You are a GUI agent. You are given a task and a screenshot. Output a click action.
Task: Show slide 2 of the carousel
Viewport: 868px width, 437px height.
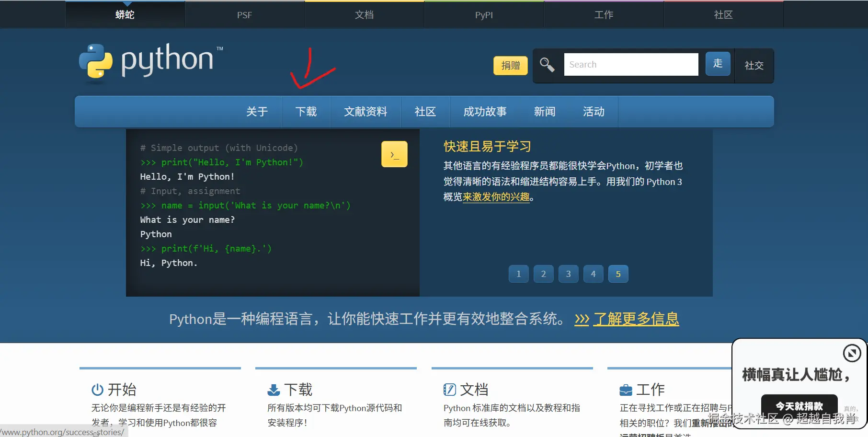coord(544,274)
